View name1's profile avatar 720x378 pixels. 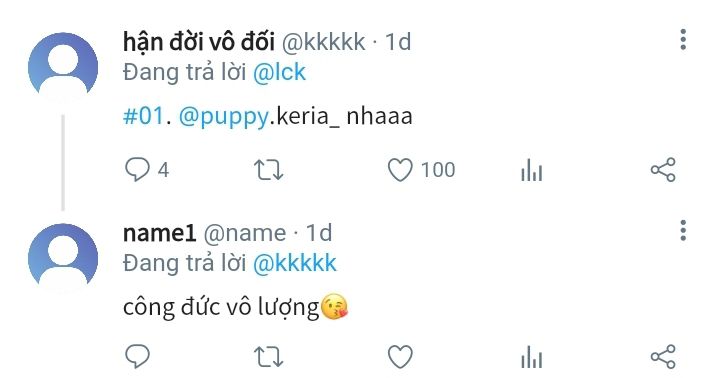(x=63, y=258)
